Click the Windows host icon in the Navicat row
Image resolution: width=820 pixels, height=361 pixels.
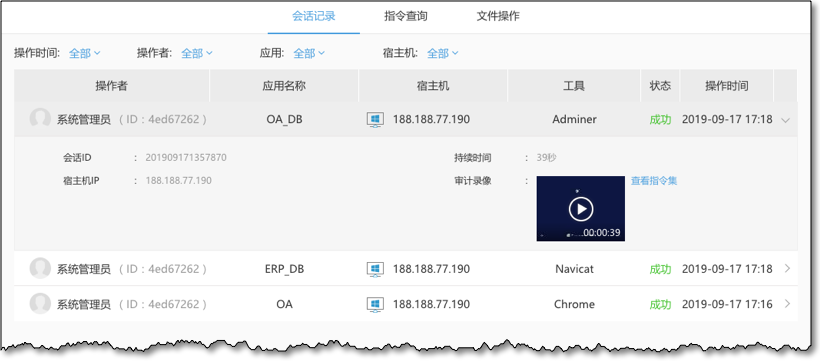(x=375, y=269)
